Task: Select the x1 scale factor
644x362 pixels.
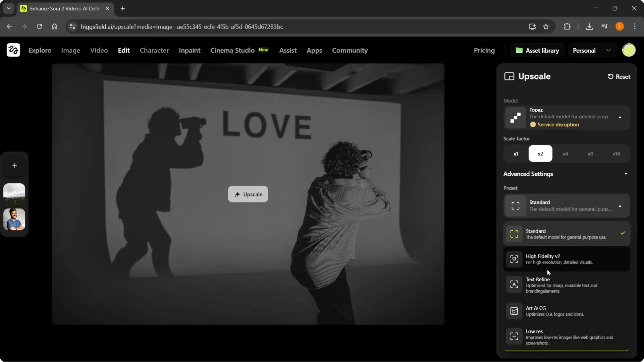Action: click(516, 154)
